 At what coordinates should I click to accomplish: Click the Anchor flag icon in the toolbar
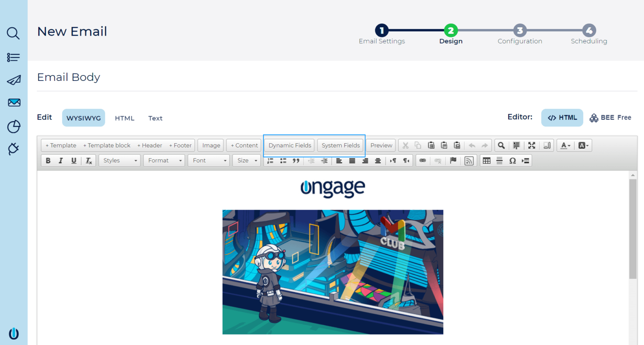(453, 161)
